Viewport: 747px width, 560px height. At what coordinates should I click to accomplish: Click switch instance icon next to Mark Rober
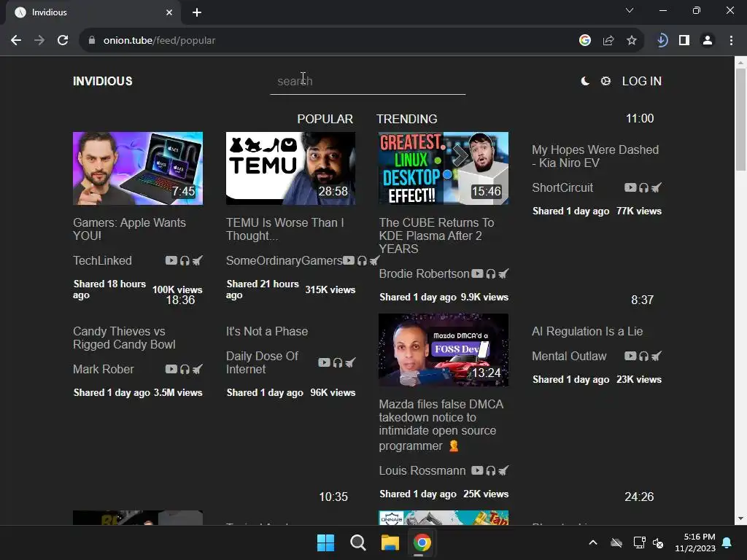(x=197, y=369)
